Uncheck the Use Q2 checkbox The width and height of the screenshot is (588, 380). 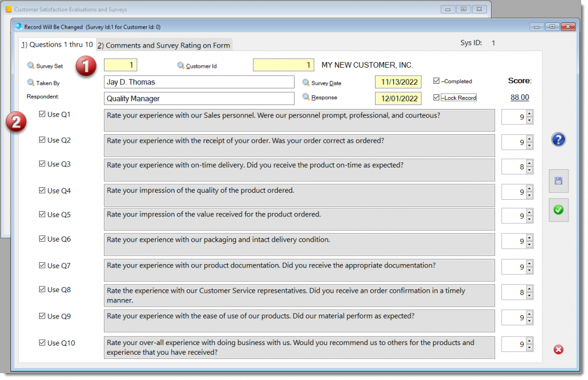(x=42, y=140)
